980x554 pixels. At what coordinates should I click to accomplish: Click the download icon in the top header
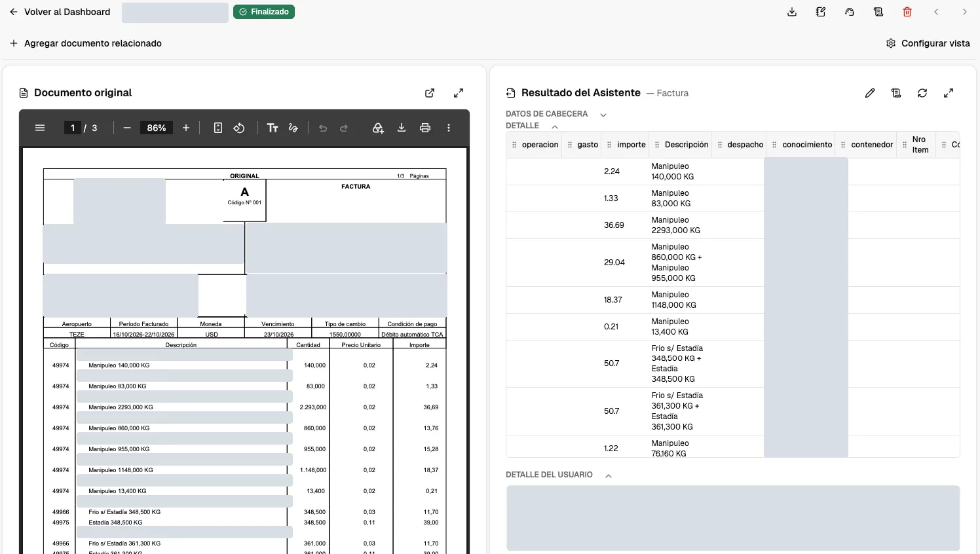tap(792, 12)
